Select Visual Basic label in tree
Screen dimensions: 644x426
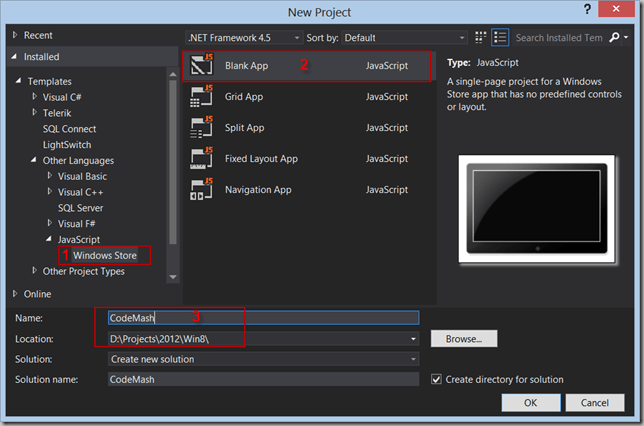coord(82,176)
